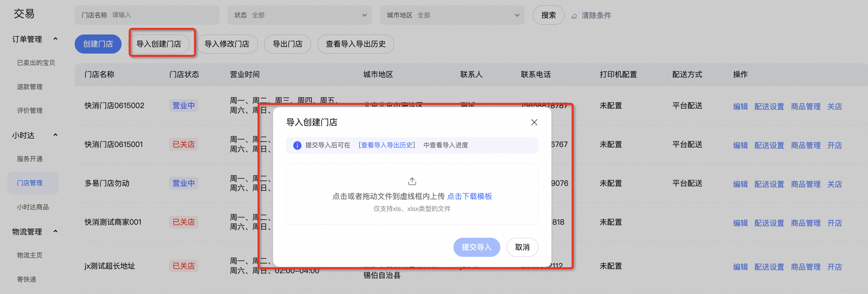Click the 打印机配置 column header
Viewport: 868px width, 294px height.
[x=618, y=74]
